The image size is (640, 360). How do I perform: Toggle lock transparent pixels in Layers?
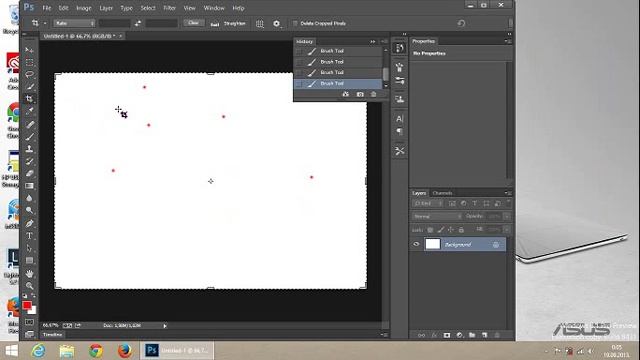pos(430,230)
